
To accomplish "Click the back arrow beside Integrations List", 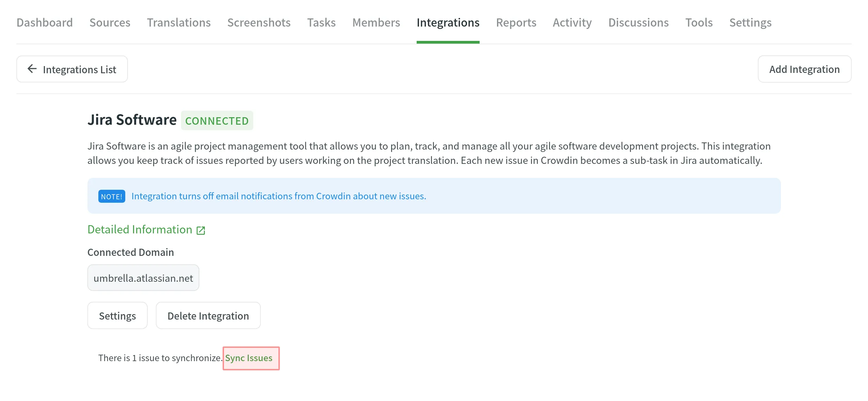I will 32,69.
